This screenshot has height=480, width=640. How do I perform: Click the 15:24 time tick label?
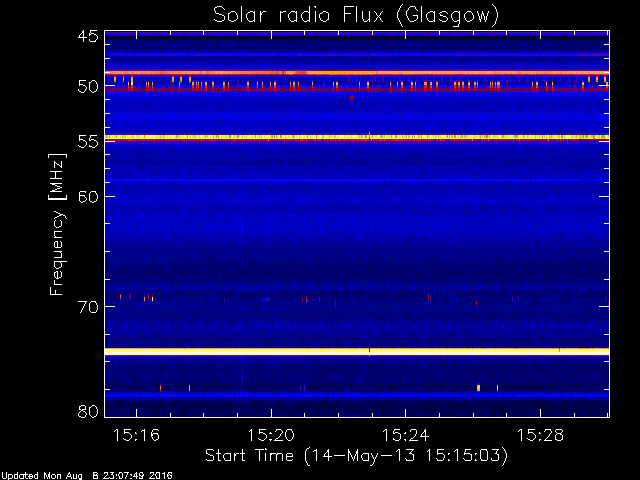pyautogui.click(x=405, y=435)
